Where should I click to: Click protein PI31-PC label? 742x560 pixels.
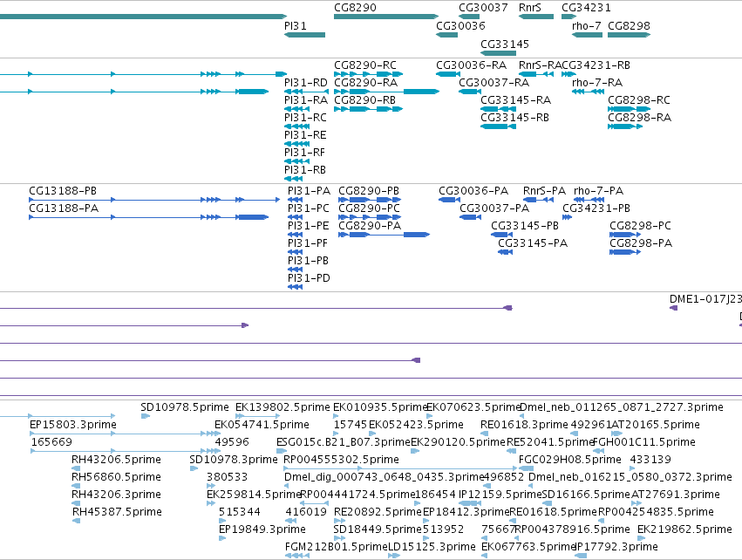click(309, 208)
